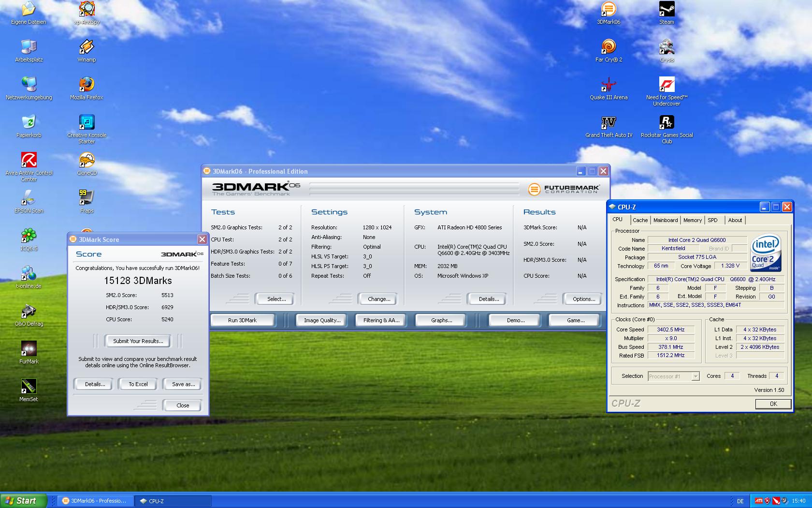Launch the Crysis shortcut
Screen dimensions: 812x508
667,51
